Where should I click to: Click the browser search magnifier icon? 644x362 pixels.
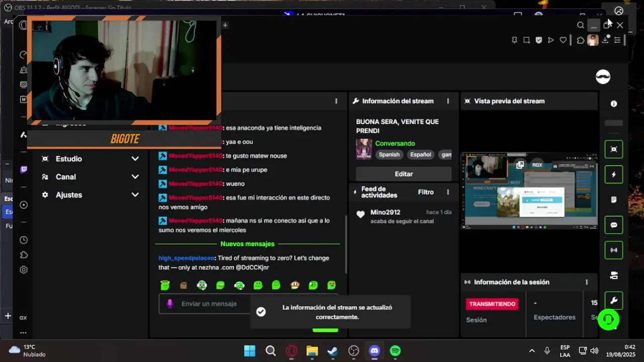[581, 25]
